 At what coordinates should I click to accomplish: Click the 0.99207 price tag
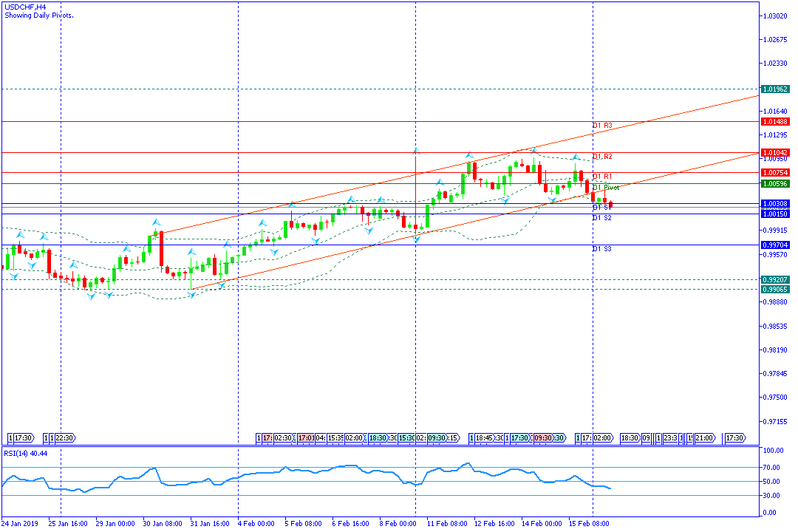775,280
